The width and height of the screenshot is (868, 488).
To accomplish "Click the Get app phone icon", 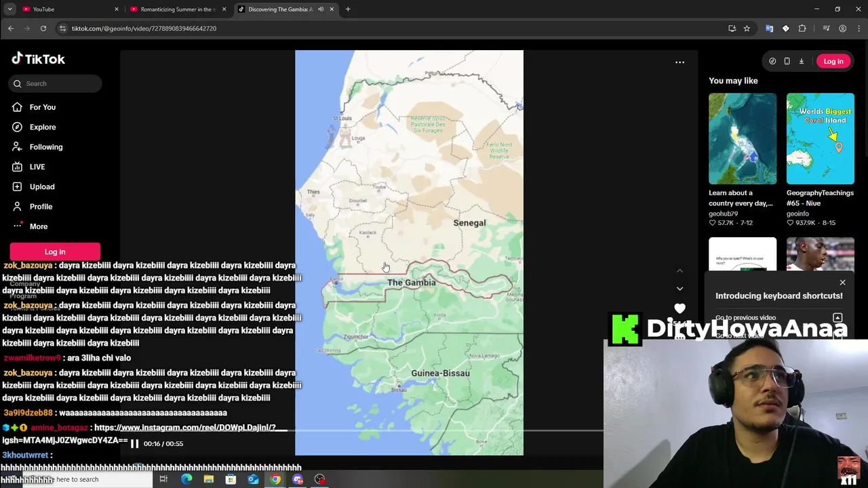I will click(787, 61).
